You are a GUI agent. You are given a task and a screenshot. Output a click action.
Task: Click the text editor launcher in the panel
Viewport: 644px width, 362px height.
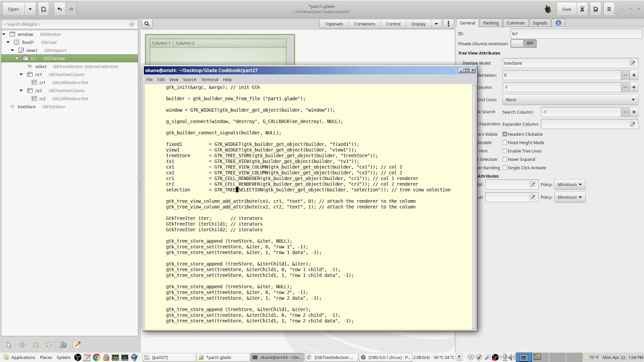(x=87, y=357)
